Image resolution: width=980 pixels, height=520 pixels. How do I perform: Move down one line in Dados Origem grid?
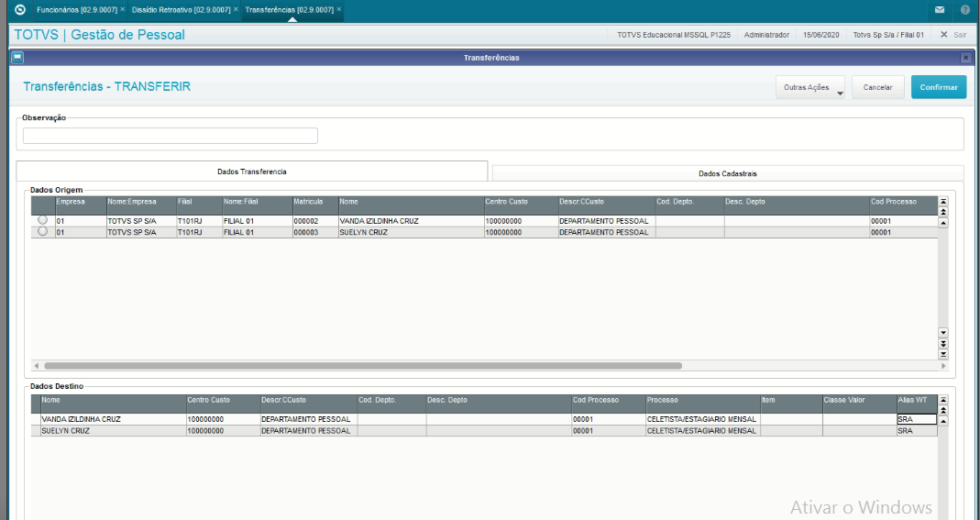pyautogui.click(x=943, y=333)
